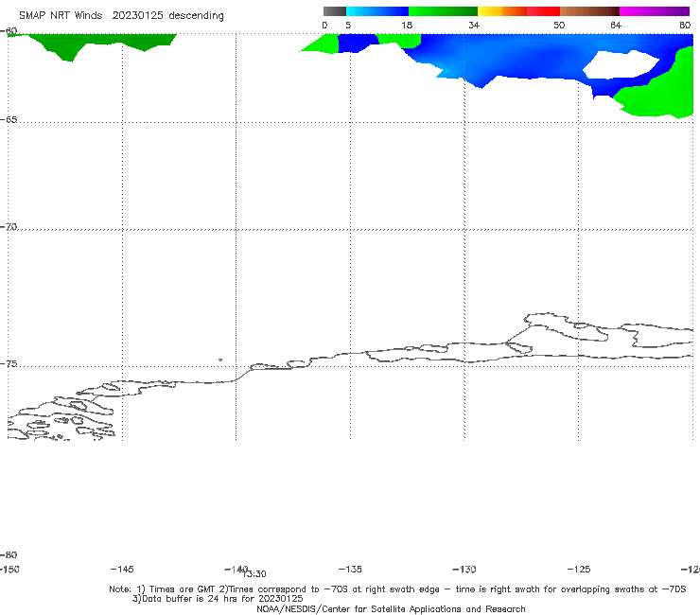Click the '-70' latitude label
700x615 pixels.
[x=9, y=227]
